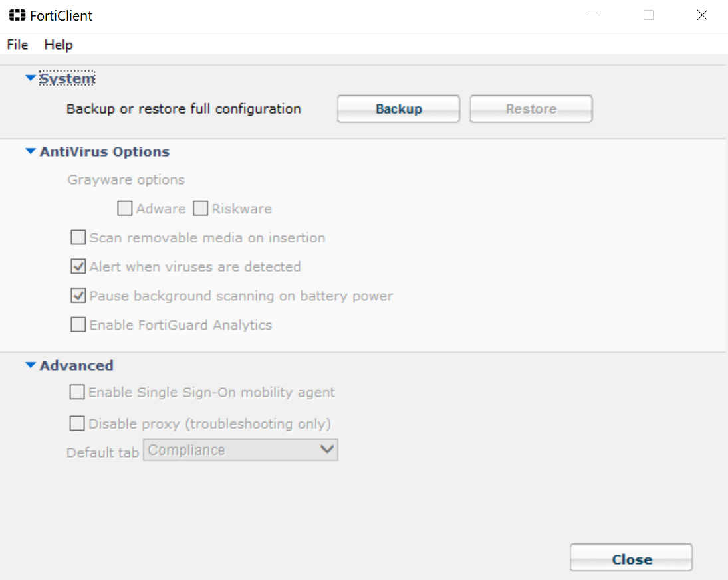728x580 pixels.
Task: Minimize the FortiClient window
Action: [595, 15]
